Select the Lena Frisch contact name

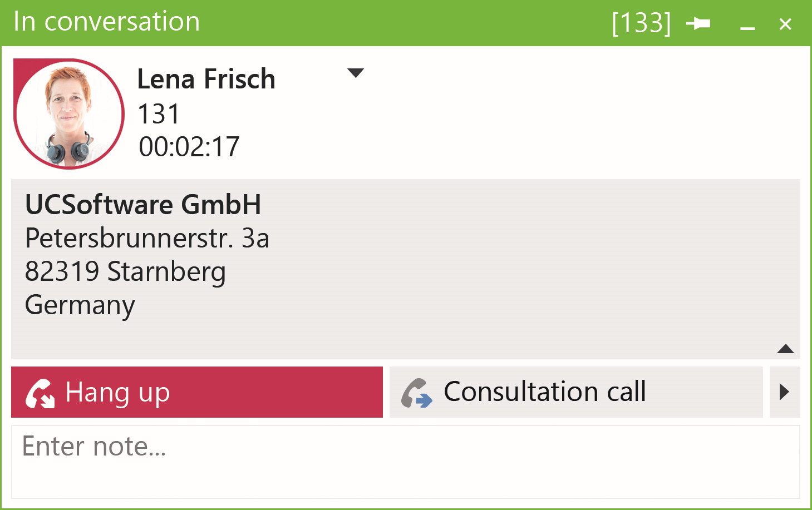[206, 79]
